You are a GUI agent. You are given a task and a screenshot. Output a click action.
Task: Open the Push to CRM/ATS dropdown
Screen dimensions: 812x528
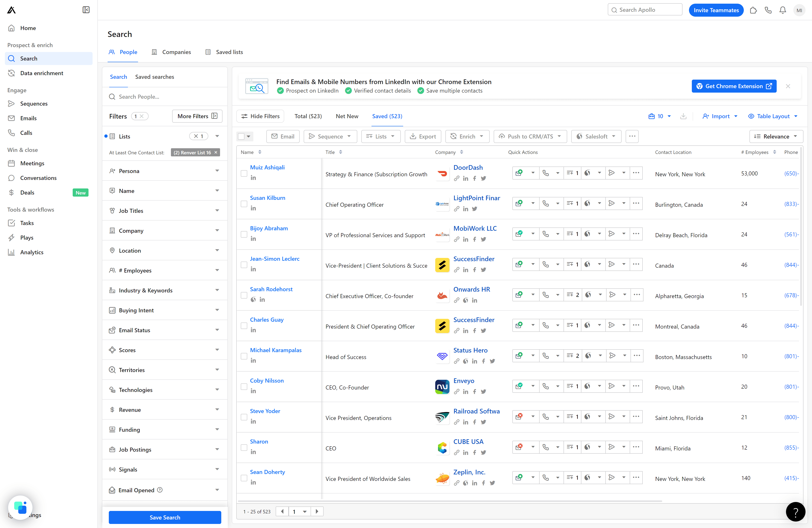pyautogui.click(x=530, y=136)
